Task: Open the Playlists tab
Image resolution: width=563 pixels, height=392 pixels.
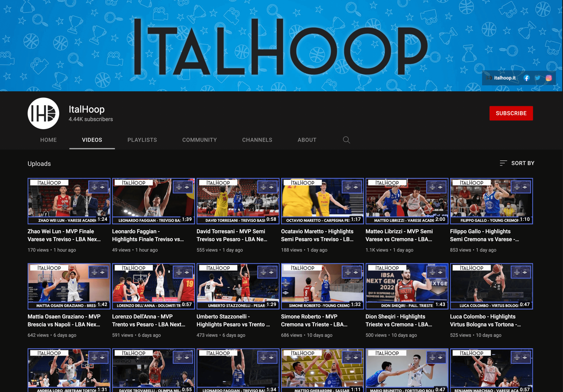Action: pos(142,140)
